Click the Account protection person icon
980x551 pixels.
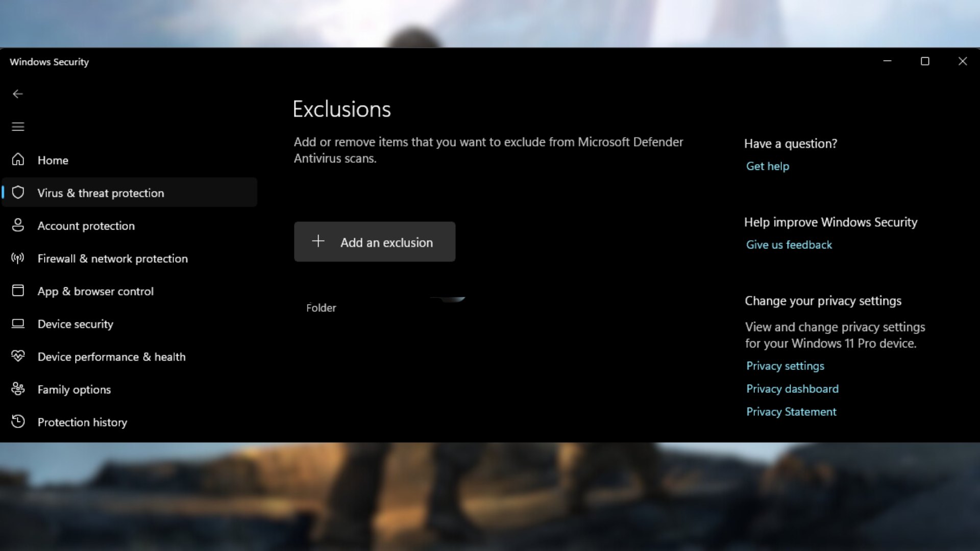[18, 226]
